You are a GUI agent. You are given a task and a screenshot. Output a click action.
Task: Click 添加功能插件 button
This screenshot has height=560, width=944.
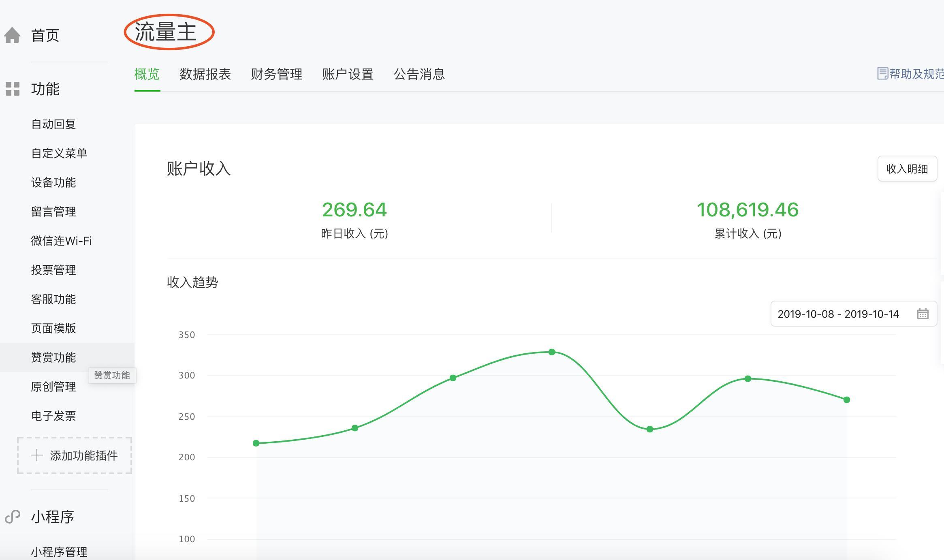tap(75, 455)
